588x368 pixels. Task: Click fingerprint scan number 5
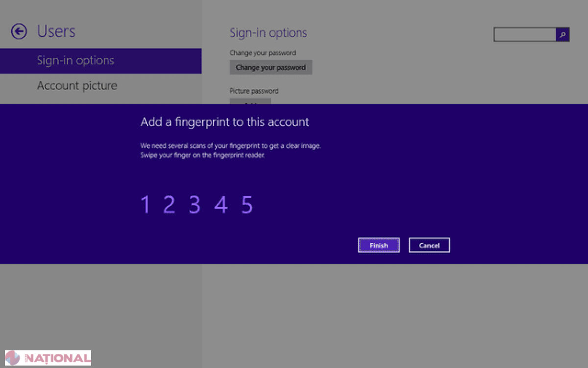247,205
